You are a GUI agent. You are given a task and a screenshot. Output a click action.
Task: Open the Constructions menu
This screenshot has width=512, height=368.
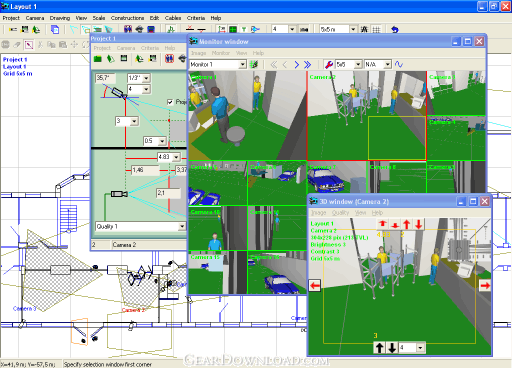(x=127, y=18)
